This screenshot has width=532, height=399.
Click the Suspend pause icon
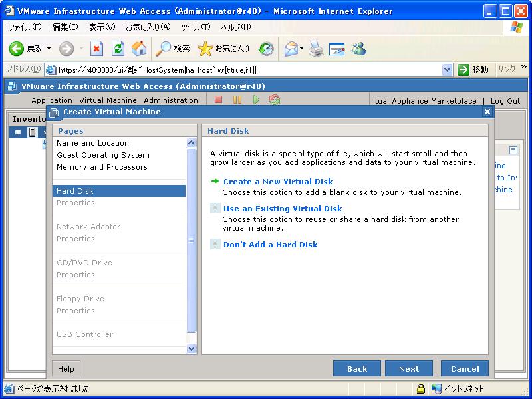(237, 100)
